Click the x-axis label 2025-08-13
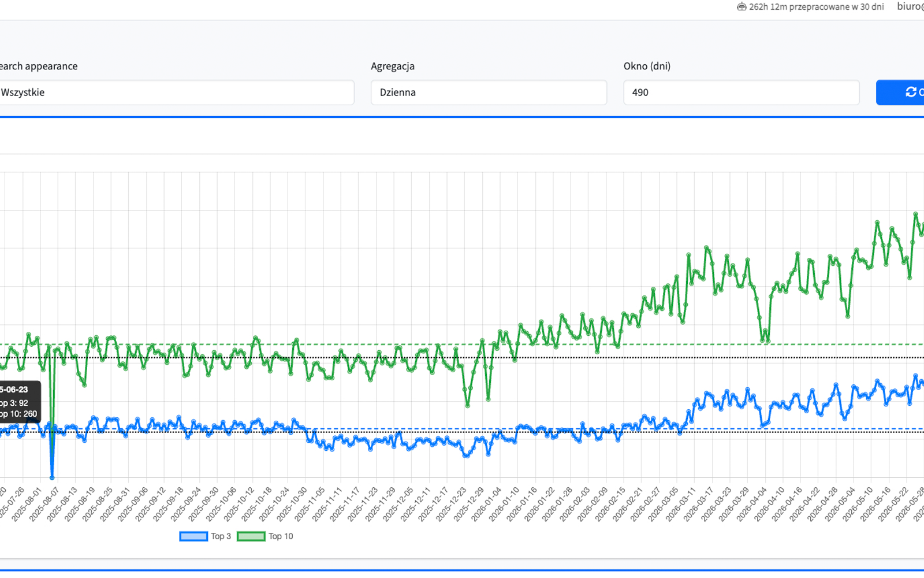 tap(62, 505)
